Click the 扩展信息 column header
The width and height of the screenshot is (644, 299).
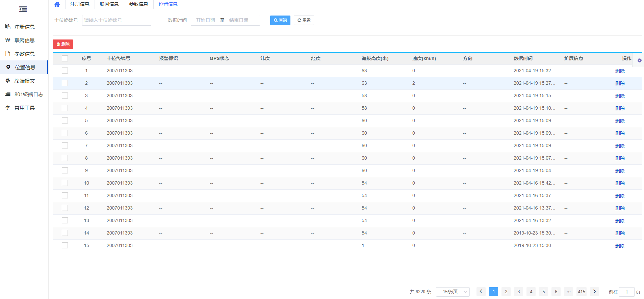(573, 58)
